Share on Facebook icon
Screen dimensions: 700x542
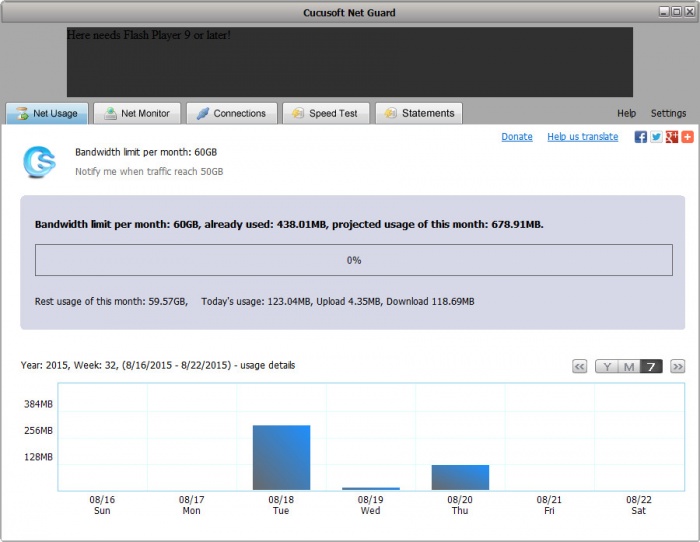641,137
